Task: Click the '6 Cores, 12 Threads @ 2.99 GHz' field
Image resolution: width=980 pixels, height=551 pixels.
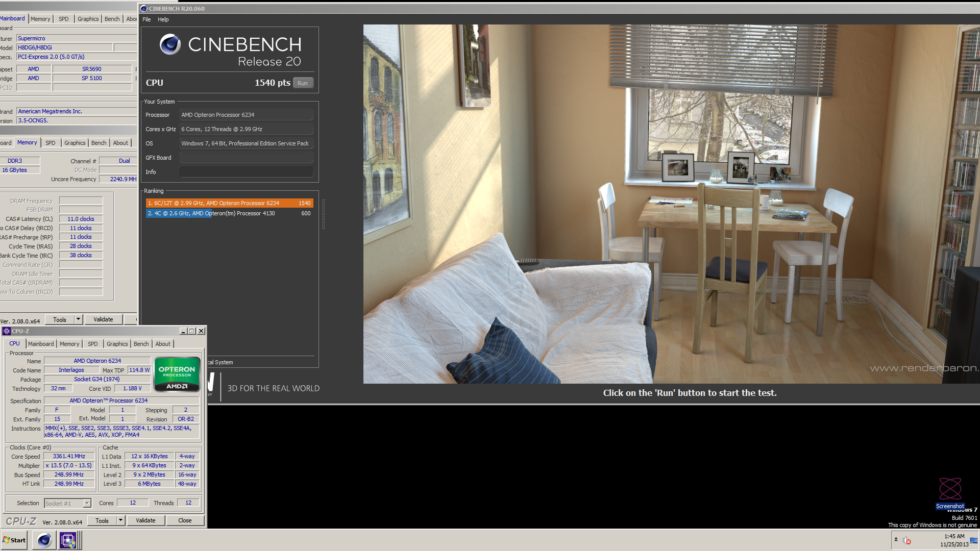Action: point(246,129)
